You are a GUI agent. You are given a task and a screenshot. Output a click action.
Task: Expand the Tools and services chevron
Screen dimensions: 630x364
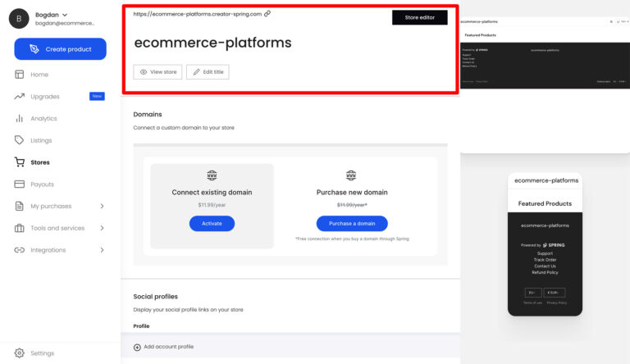pyautogui.click(x=102, y=228)
